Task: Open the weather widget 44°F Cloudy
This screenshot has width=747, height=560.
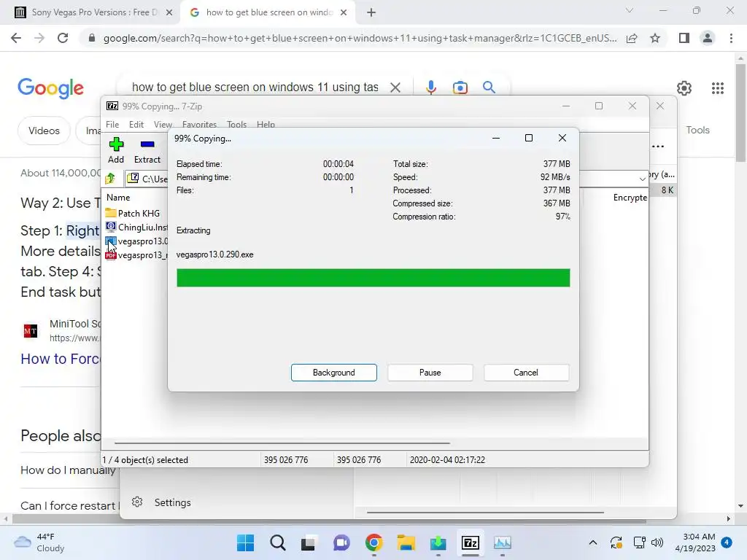Action: pyautogui.click(x=39, y=542)
